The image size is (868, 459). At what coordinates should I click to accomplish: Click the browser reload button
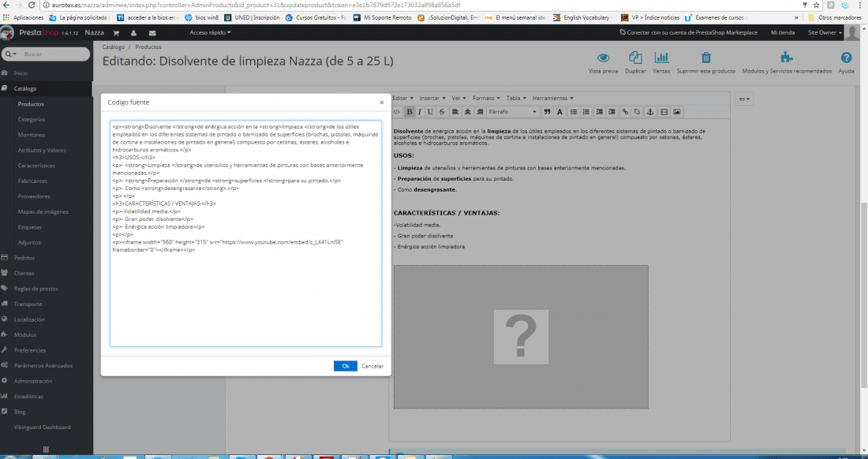click(32, 5)
